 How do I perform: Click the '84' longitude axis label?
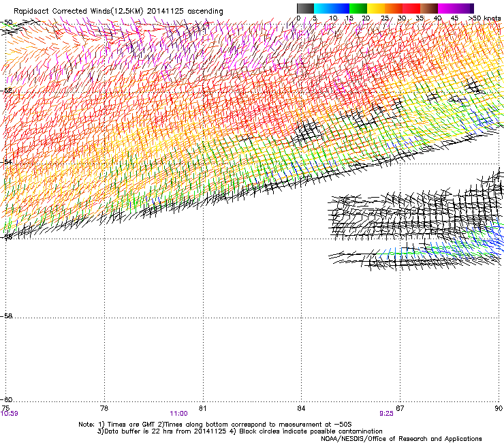pyautogui.click(x=301, y=408)
